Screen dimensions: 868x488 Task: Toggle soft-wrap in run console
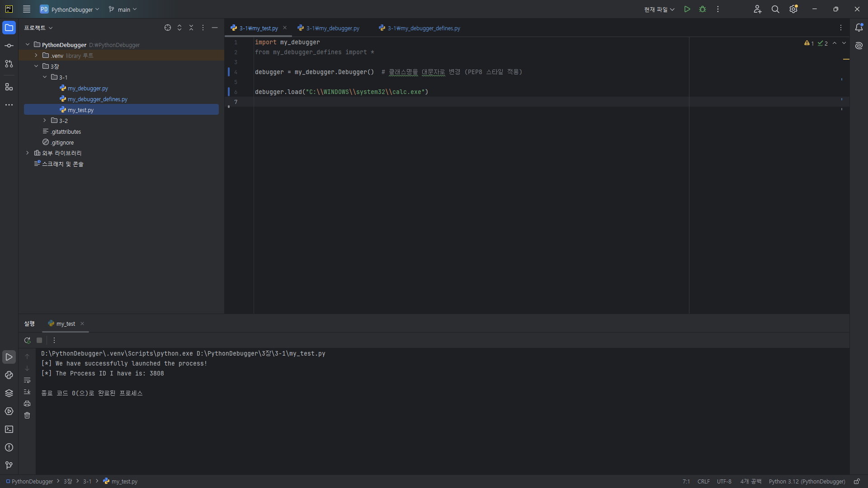tap(27, 380)
